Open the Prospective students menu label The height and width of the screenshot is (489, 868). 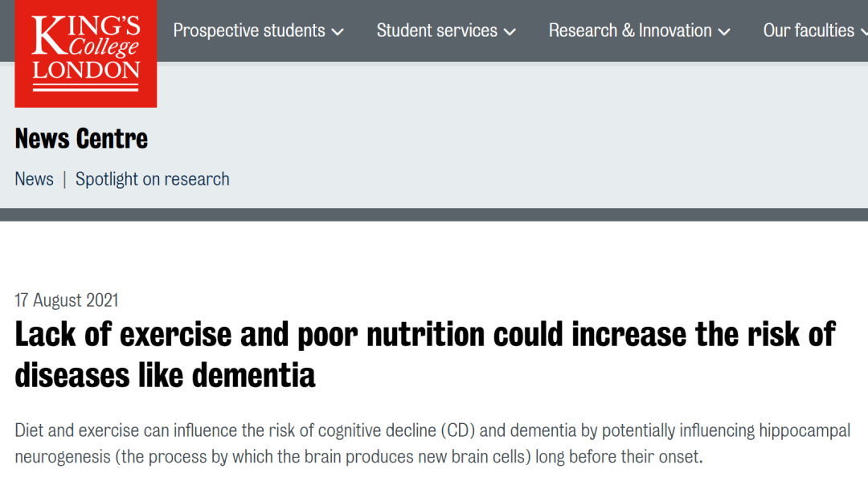[249, 31]
